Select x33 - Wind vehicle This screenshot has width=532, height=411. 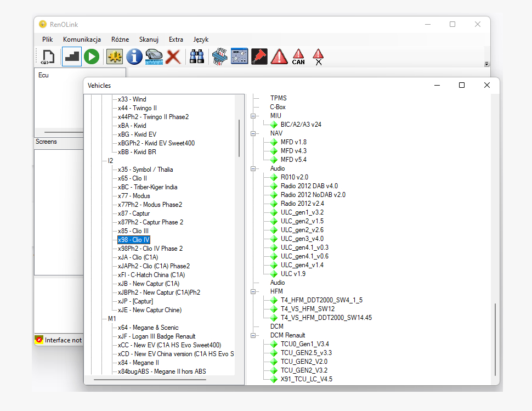132,99
